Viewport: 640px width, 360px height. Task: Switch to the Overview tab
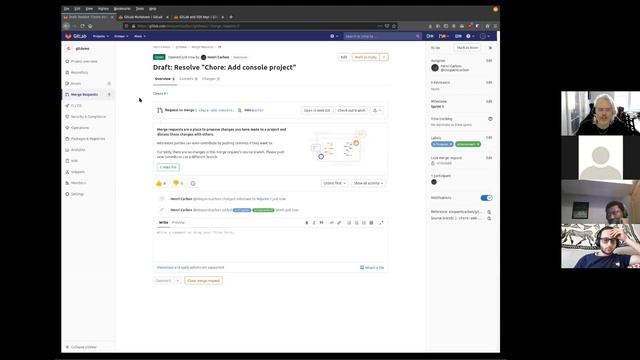point(164,79)
